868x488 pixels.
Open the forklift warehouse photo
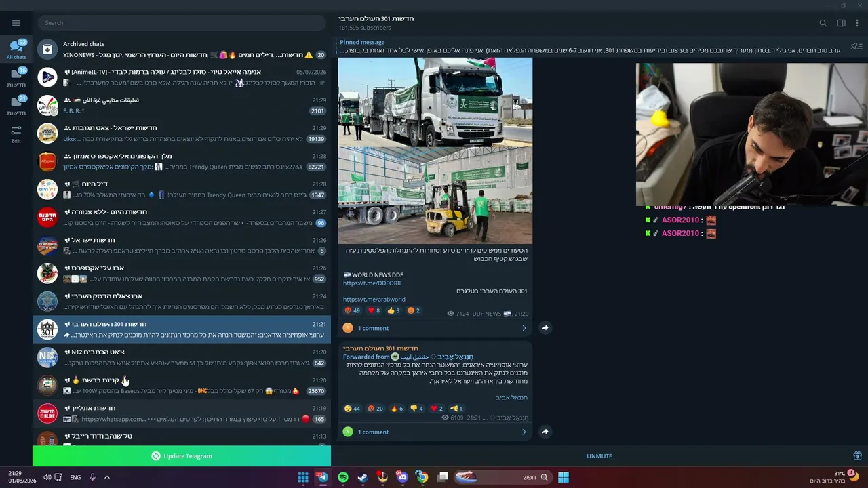point(435,196)
